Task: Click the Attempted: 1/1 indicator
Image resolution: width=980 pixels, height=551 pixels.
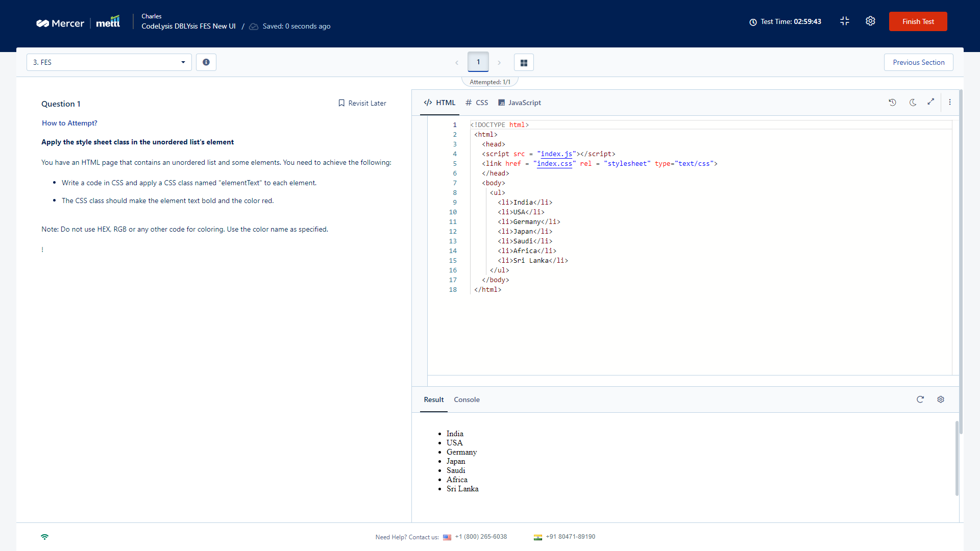Action: pos(490,82)
